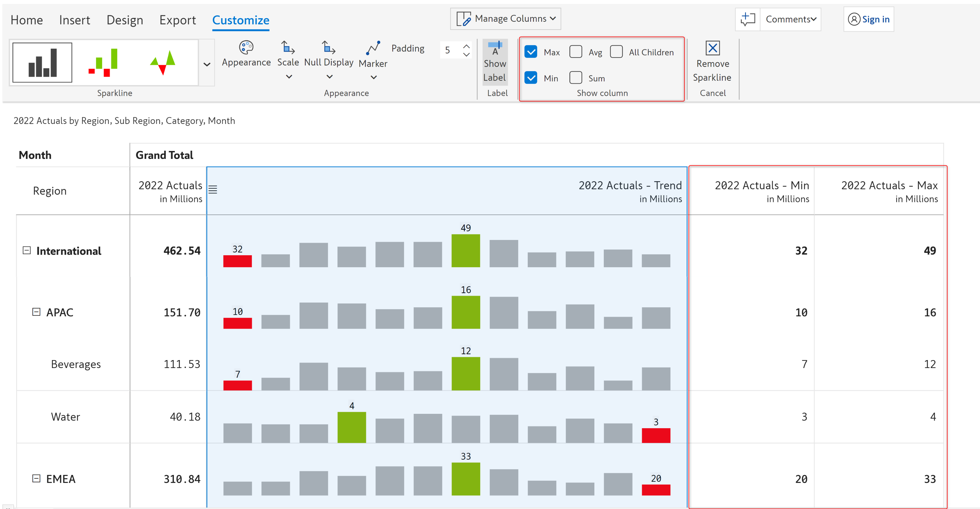Click the add comment icon

[x=747, y=19]
